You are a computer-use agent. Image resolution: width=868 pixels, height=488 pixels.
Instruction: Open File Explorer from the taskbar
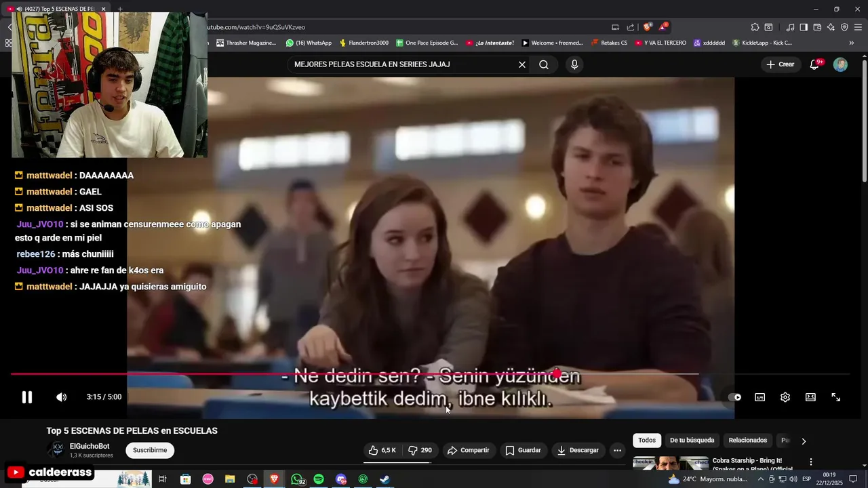pyautogui.click(x=230, y=479)
